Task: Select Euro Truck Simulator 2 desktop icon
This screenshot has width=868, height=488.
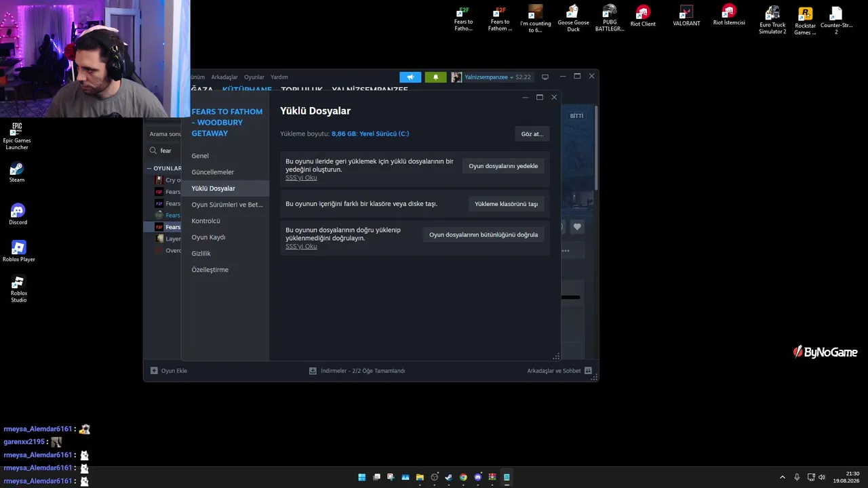Action: [x=772, y=20]
